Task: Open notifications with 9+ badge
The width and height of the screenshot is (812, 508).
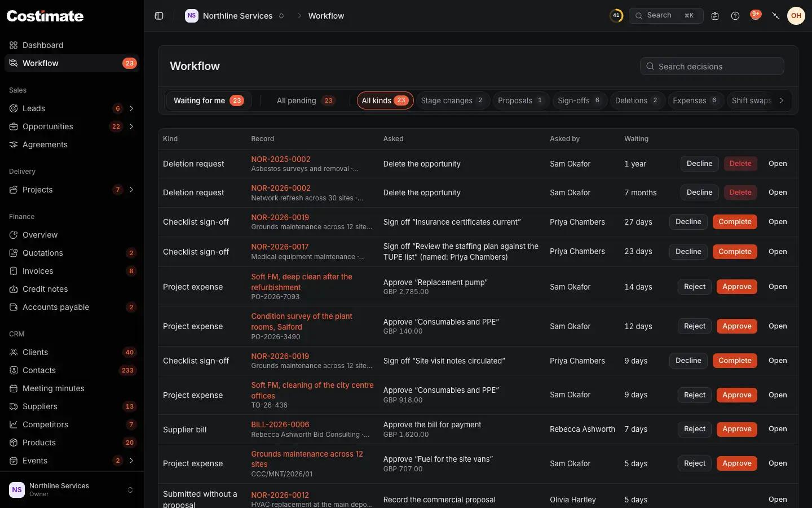Action: (x=756, y=15)
